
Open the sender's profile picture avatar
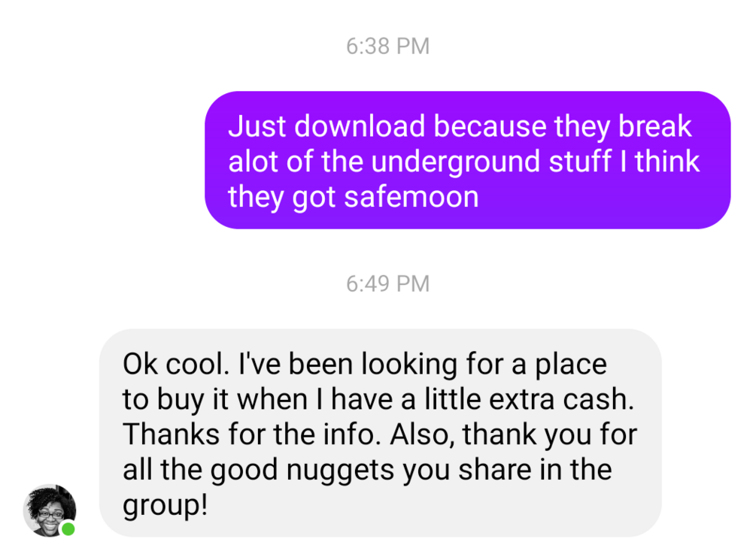click(x=50, y=510)
